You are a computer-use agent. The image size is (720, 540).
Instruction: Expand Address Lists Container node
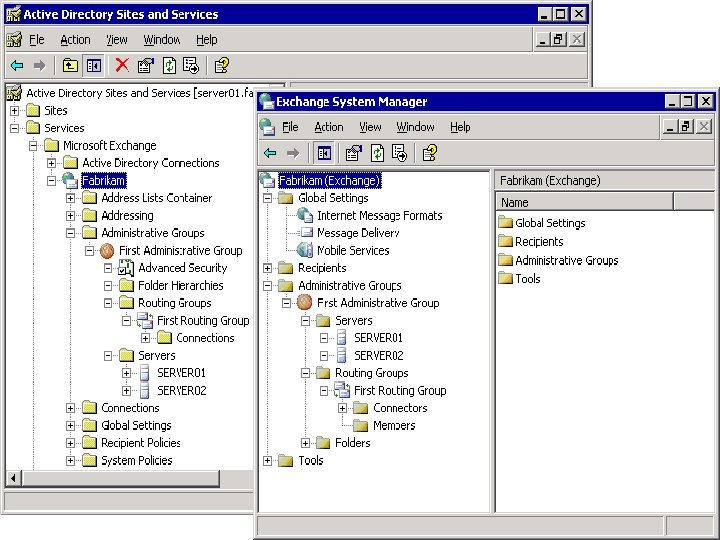pos(70,198)
